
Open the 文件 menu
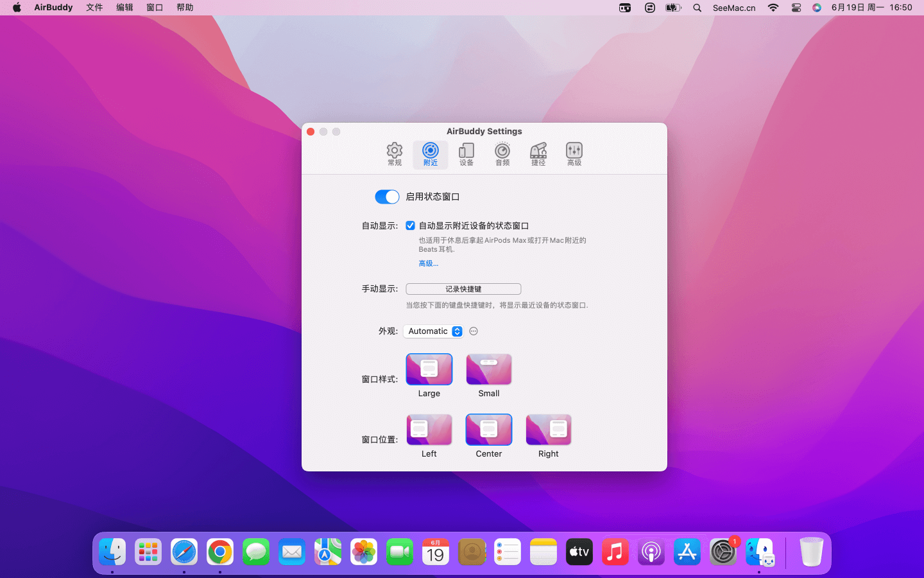[94, 8]
